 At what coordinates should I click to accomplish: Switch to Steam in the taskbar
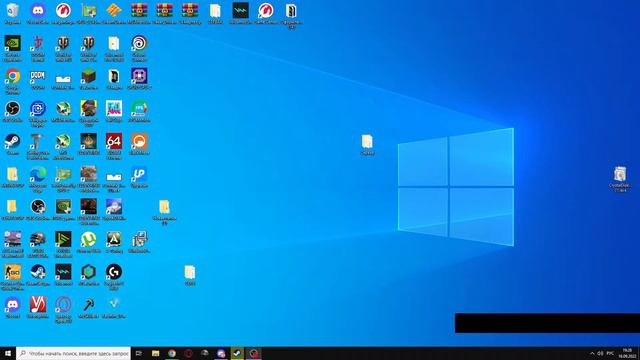[237, 353]
